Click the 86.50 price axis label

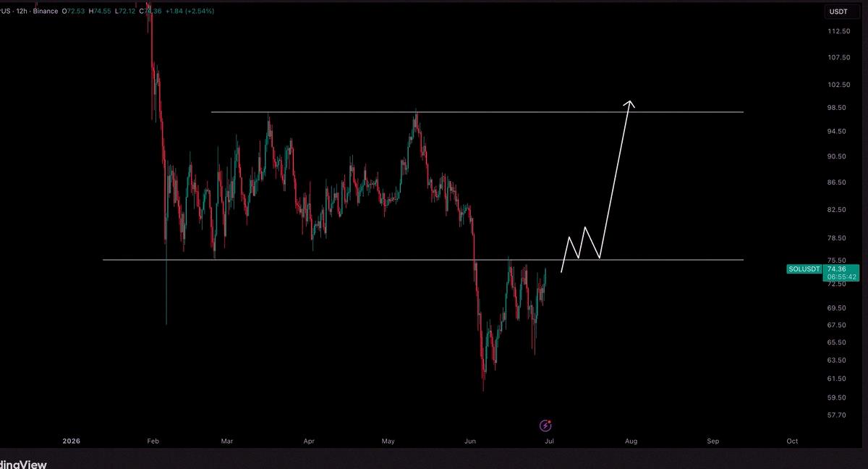836,183
